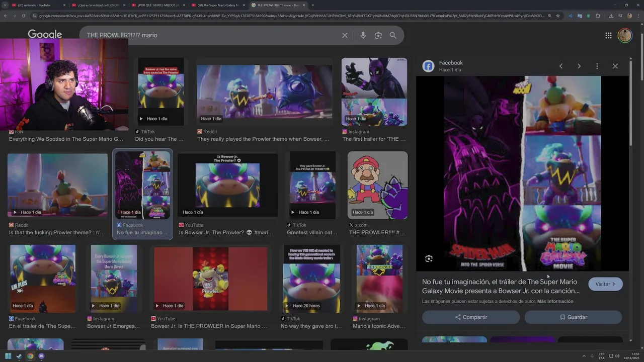The height and width of the screenshot is (362, 644).
Task: Open YouTube result 'Bowser Jr. Is THE PROWLER in Super Mario'
Action: (210, 287)
